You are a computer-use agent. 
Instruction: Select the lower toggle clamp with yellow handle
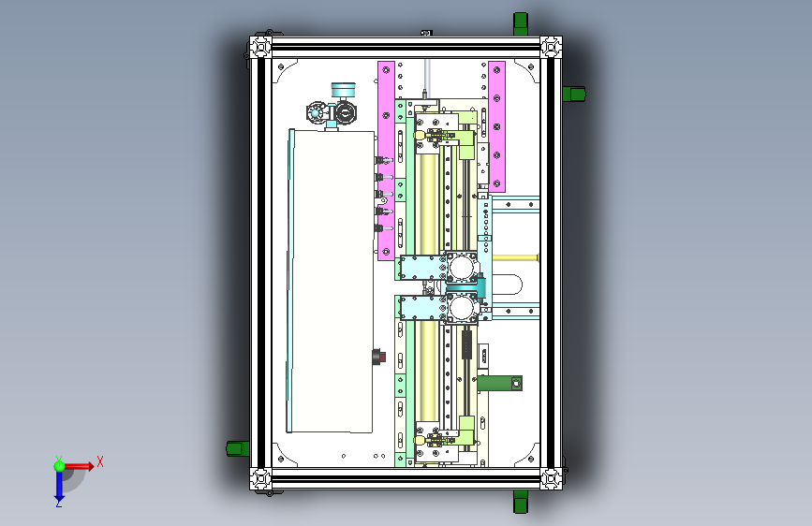(435, 440)
